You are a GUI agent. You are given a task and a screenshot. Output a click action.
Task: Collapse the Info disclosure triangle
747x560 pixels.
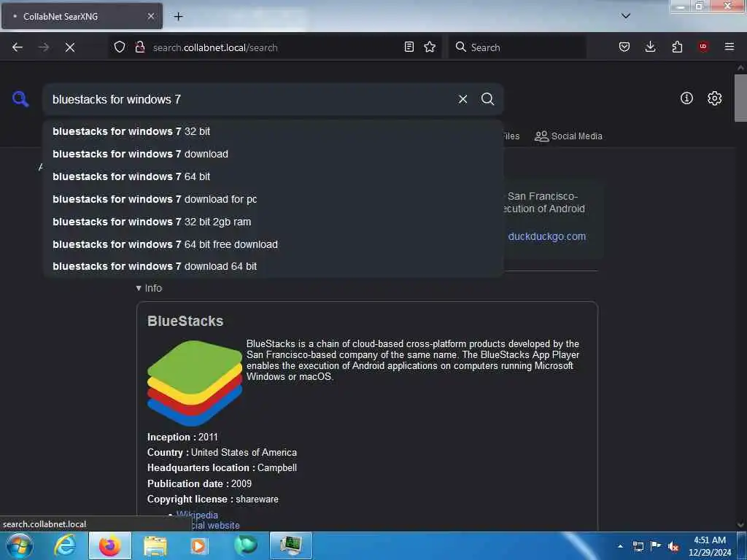coord(139,288)
